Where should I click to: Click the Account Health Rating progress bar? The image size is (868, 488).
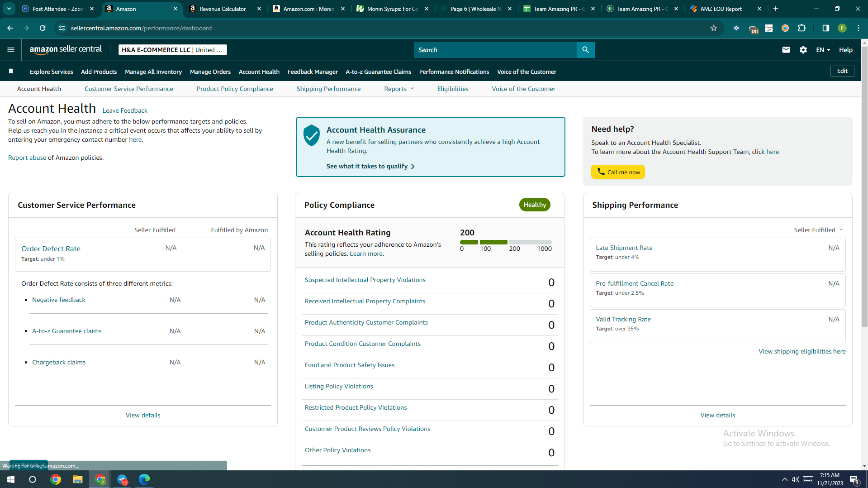pyautogui.click(x=506, y=242)
